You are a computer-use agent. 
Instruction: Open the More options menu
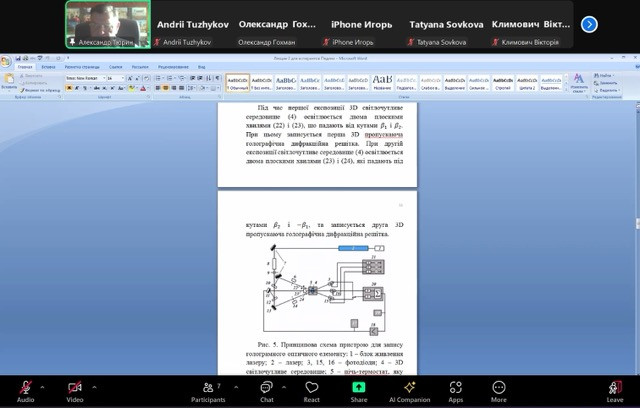coord(499,391)
